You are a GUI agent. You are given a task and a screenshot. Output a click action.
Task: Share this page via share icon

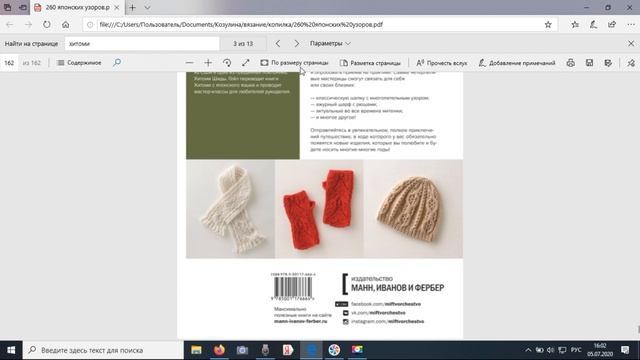tap(611, 24)
